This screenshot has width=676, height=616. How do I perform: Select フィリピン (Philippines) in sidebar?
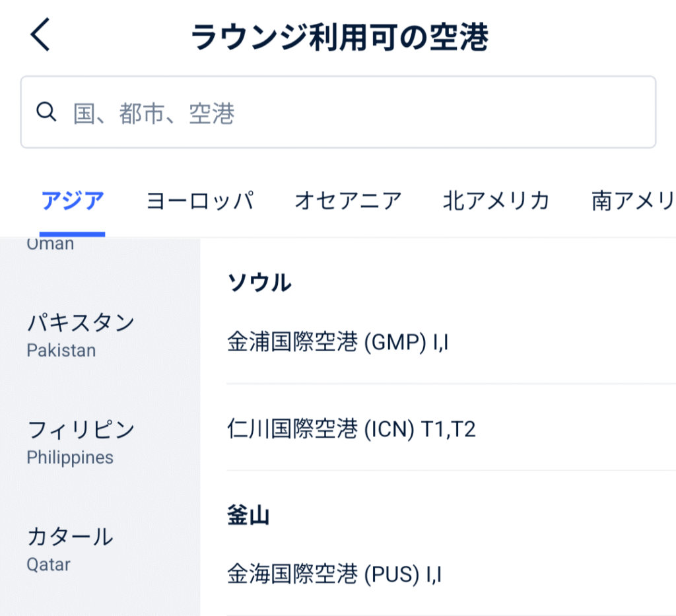[81, 442]
